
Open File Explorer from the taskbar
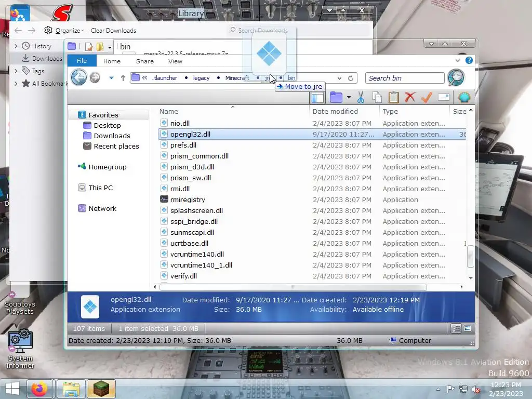71,389
